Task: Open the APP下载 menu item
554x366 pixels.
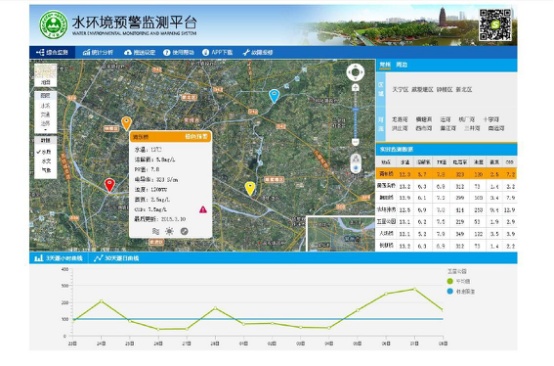Action: pos(218,52)
